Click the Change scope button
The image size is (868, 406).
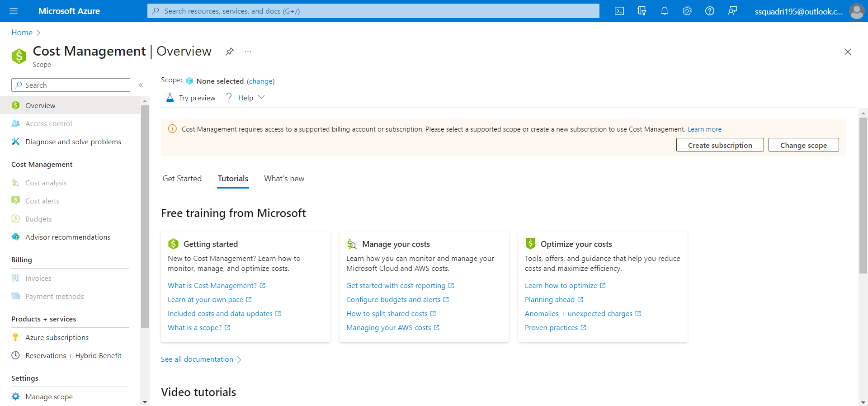pos(803,145)
